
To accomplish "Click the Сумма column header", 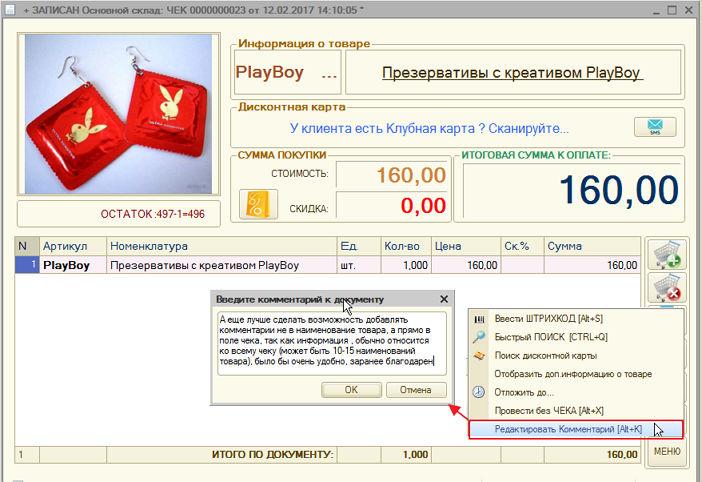I will (x=592, y=246).
